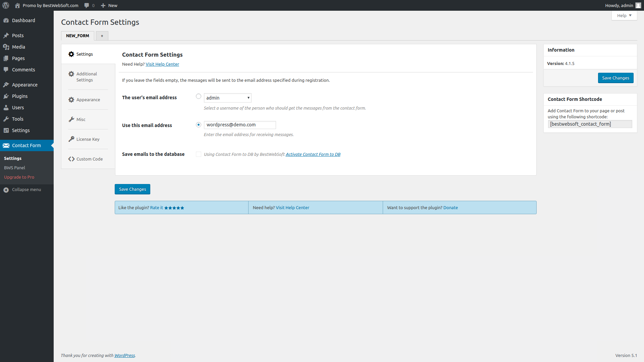This screenshot has height=362, width=644.
Task: Select the Use this email address radio
Action: (x=199, y=125)
